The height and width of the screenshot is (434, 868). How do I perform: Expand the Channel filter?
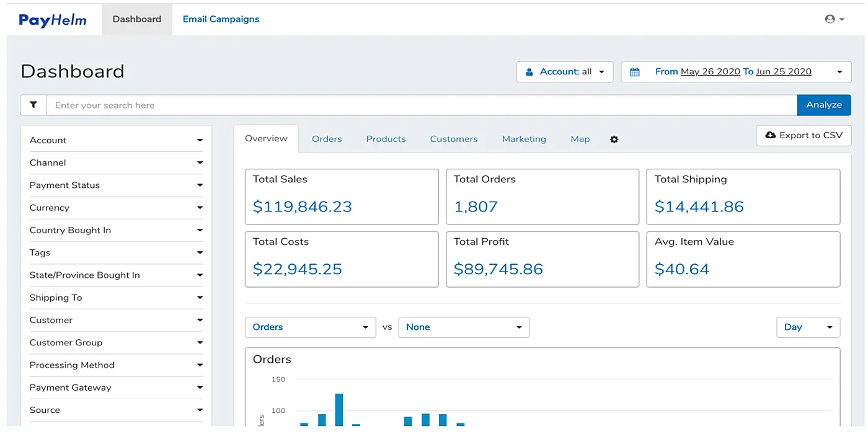(116, 163)
